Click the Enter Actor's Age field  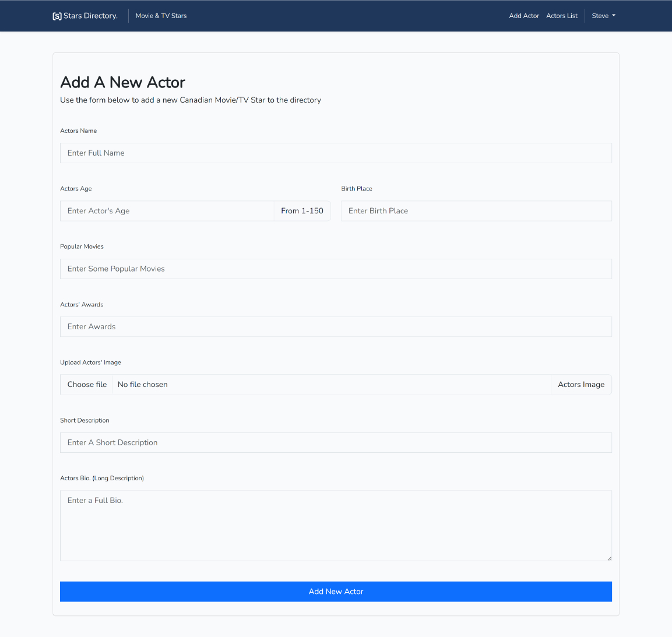(166, 210)
